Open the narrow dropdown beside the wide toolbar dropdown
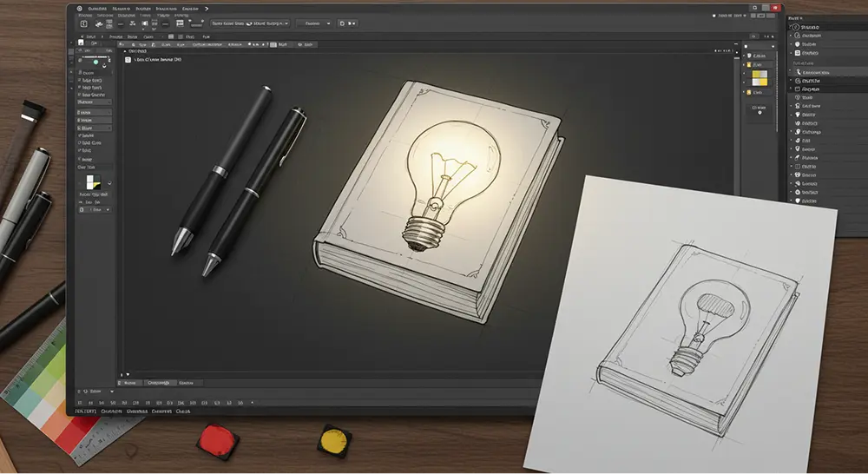This screenshot has width=868, height=474. [x=312, y=23]
